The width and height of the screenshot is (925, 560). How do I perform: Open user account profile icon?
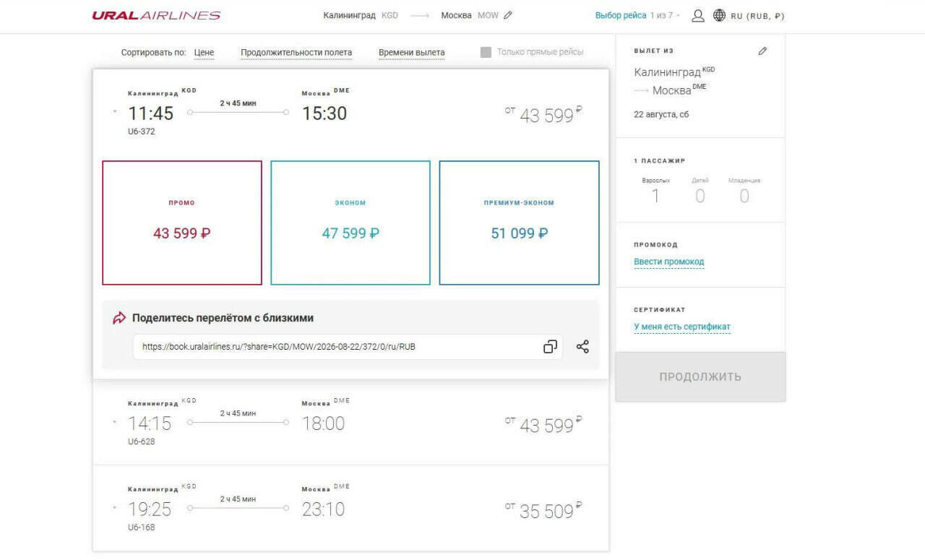(x=698, y=15)
